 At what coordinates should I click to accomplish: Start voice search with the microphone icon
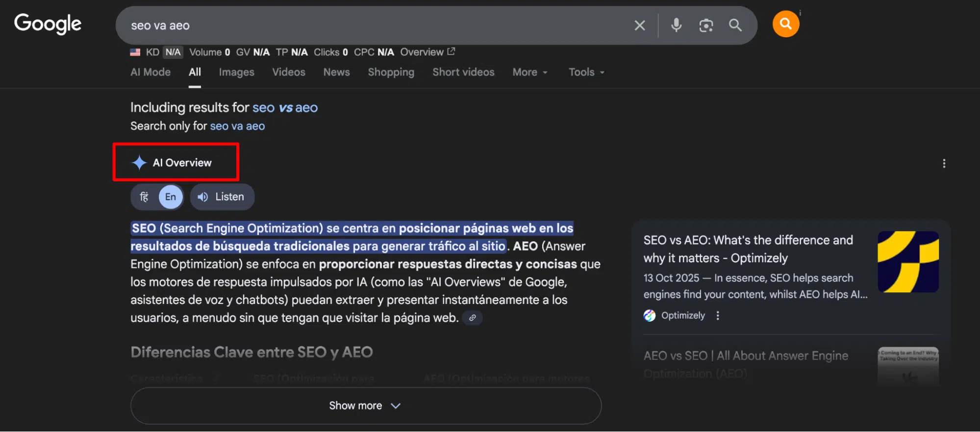pyautogui.click(x=676, y=25)
